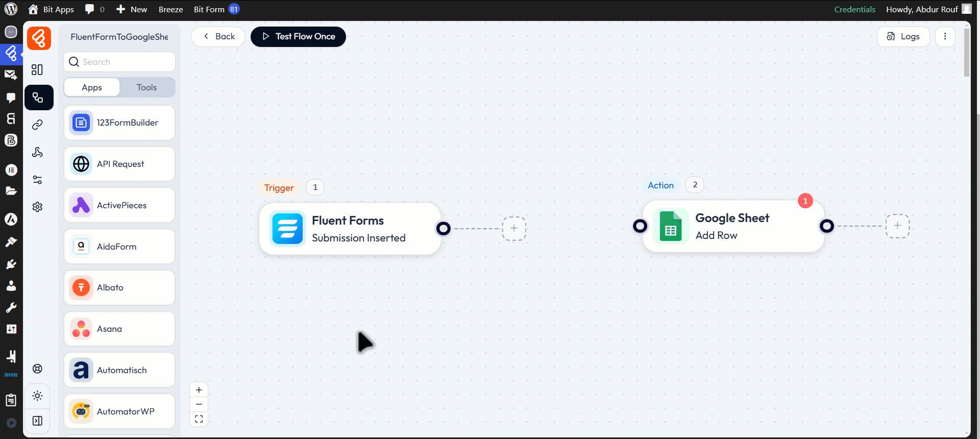Image resolution: width=980 pixels, height=439 pixels.
Task: Run Test Flow Once
Action: [298, 36]
